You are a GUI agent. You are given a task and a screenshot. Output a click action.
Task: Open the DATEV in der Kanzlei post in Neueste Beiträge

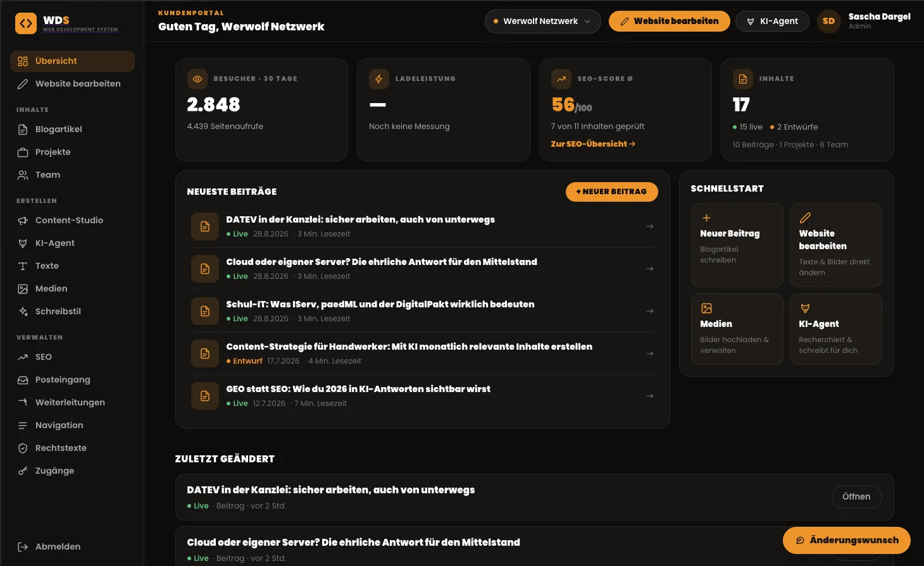coord(423,226)
